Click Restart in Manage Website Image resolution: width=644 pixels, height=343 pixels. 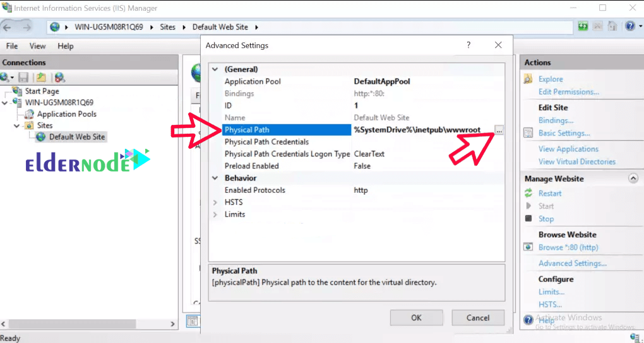click(x=550, y=193)
